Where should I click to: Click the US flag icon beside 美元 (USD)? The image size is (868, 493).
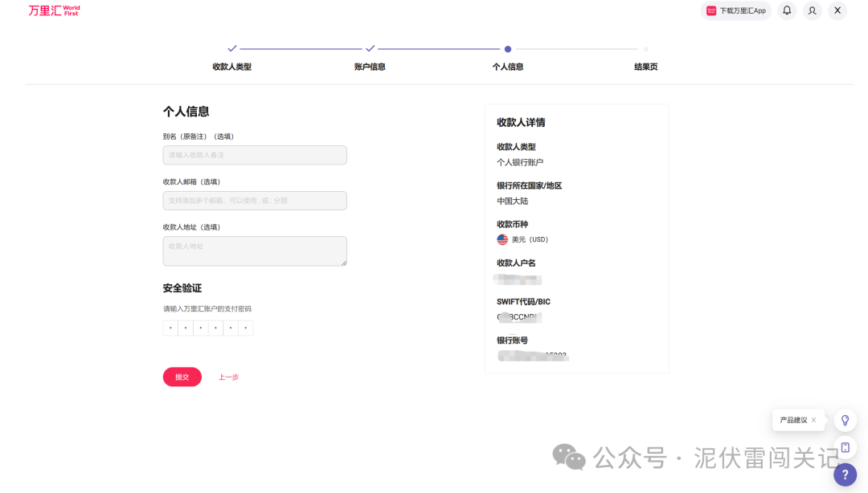[x=501, y=238]
